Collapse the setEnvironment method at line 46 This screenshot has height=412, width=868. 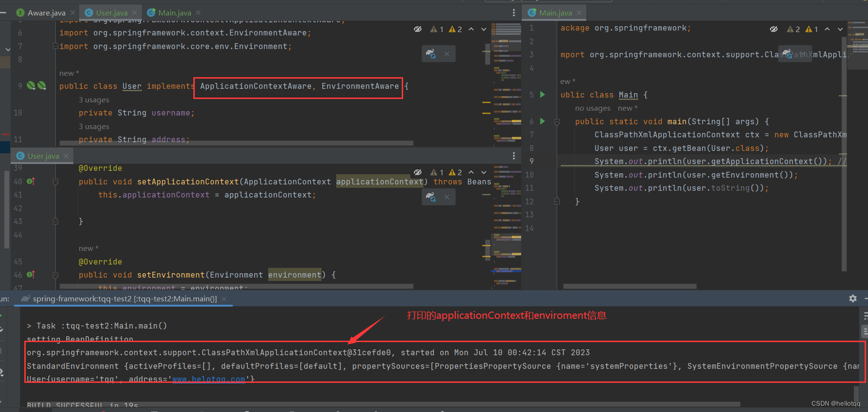55,275
